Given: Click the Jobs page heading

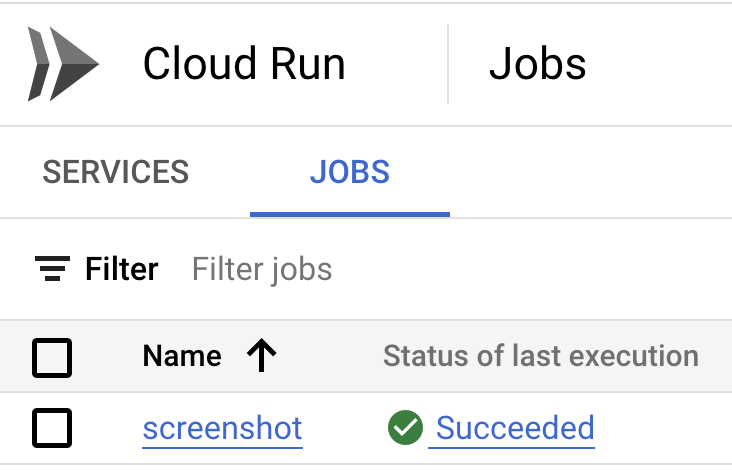Looking at the screenshot, I should [537, 65].
